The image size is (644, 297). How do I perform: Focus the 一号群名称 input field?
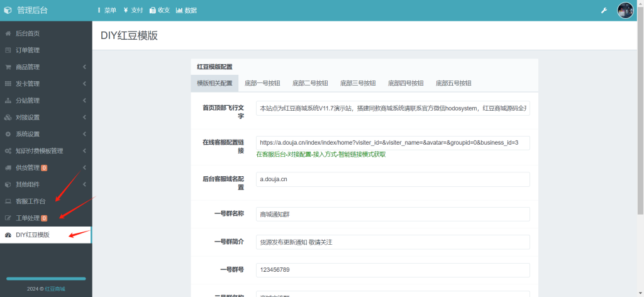[392, 214]
